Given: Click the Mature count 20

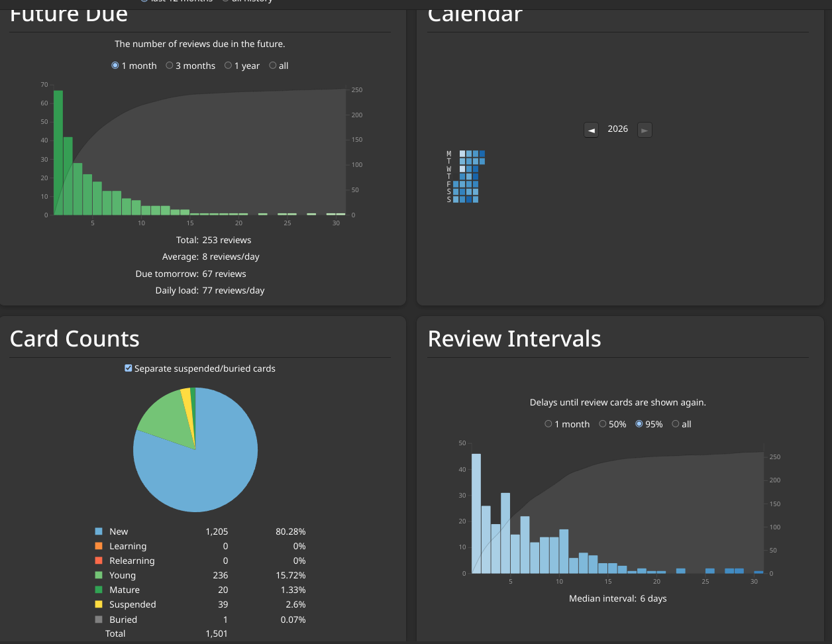Looking at the screenshot, I should click(223, 590).
